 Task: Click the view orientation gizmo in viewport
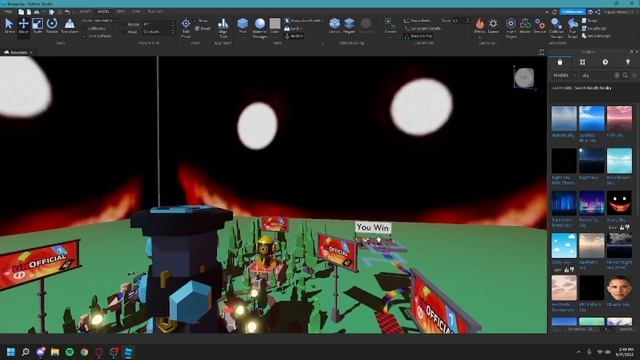coord(524,78)
